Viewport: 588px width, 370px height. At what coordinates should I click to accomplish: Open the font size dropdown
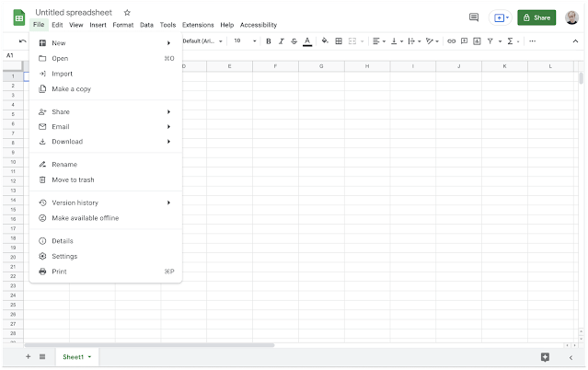[243, 41]
